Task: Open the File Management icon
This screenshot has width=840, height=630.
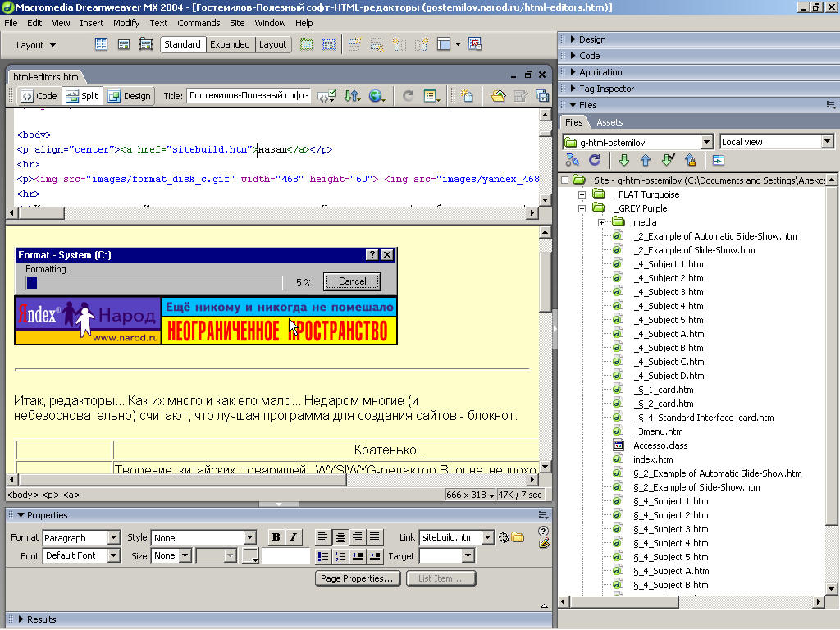Action: [351, 96]
